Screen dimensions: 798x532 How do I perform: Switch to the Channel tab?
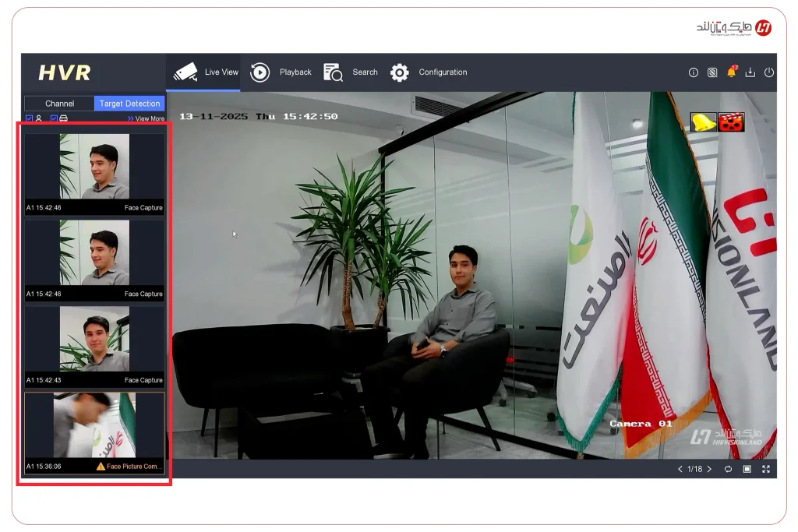[x=58, y=103]
